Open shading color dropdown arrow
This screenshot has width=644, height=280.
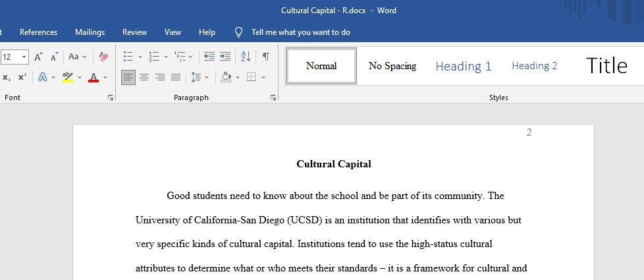coord(238,77)
